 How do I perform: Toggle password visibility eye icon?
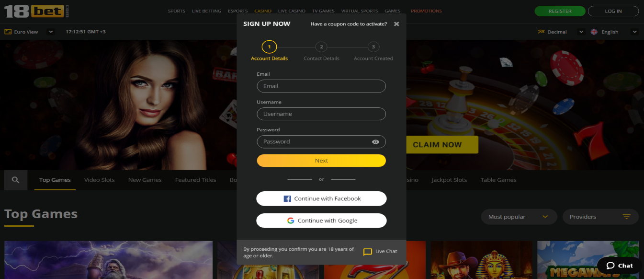coord(375,142)
